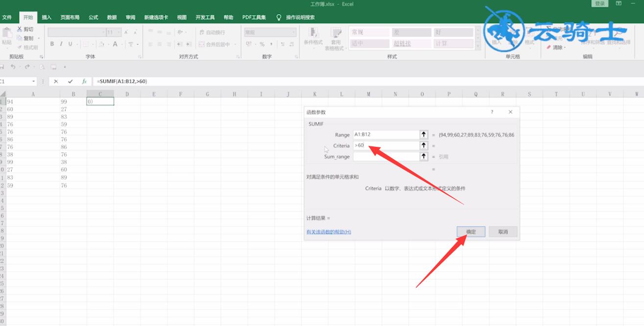Switch to the 插入 tab

(x=47, y=17)
